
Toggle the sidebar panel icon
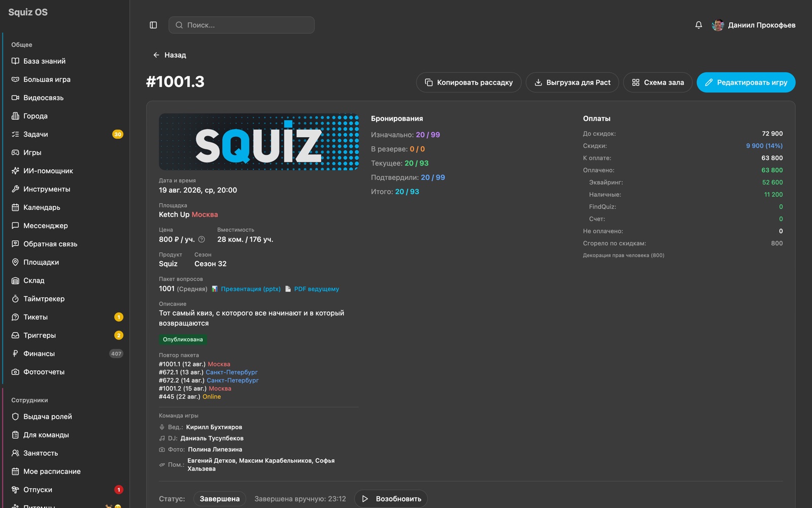point(153,25)
